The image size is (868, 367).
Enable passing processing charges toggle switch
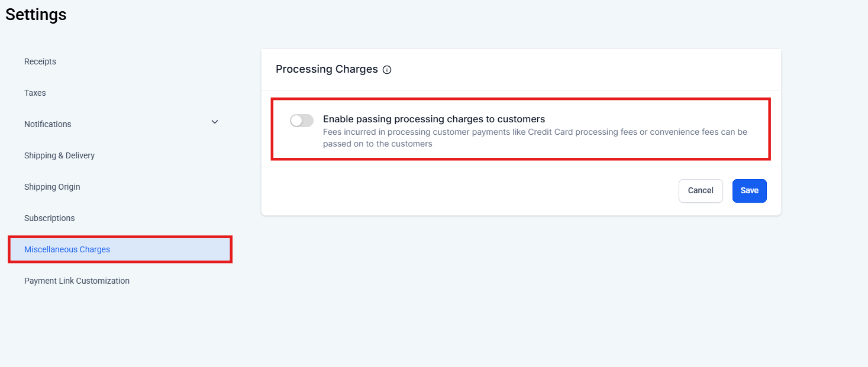(302, 121)
